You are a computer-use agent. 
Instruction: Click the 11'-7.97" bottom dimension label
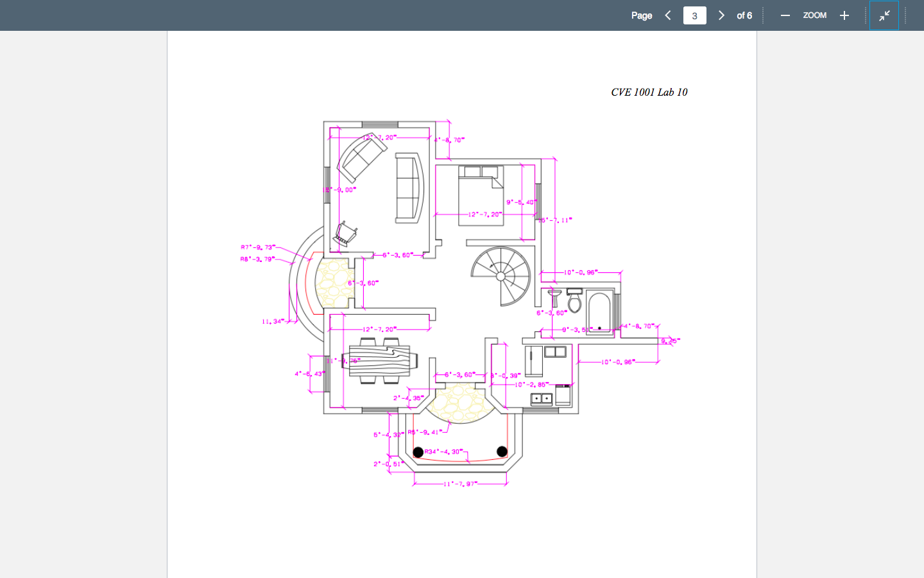click(461, 484)
